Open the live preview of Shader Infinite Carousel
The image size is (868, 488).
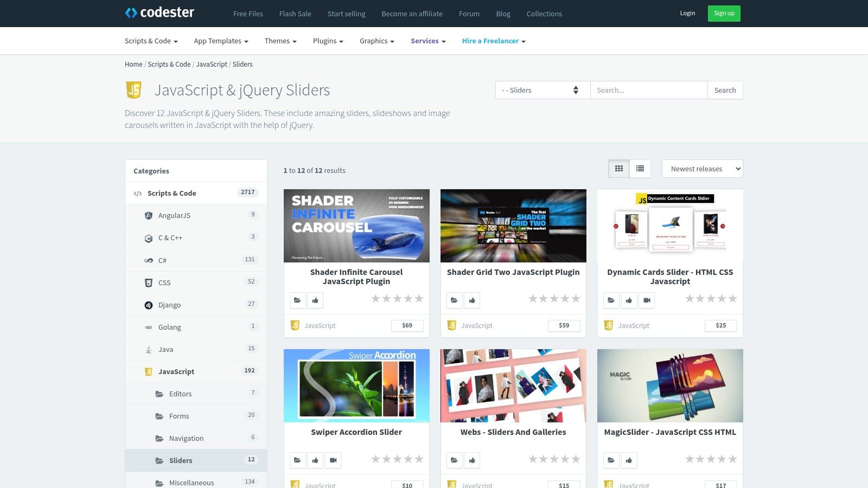(x=297, y=300)
